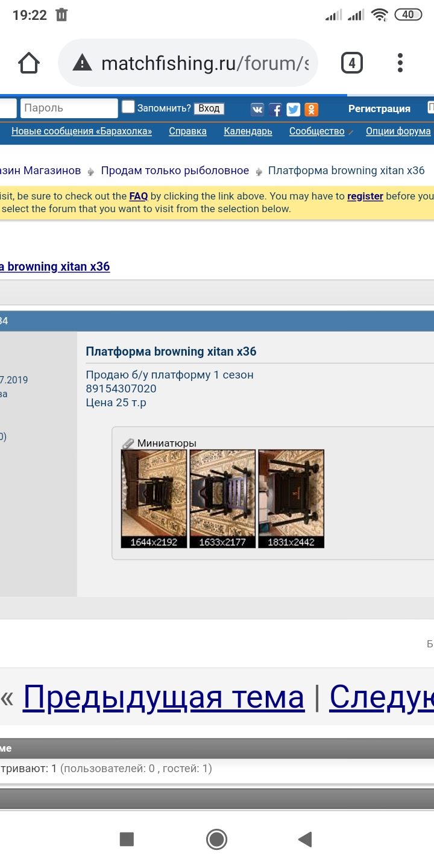Click the VK social icon
This screenshot has width=434, height=868.
(257, 109)
